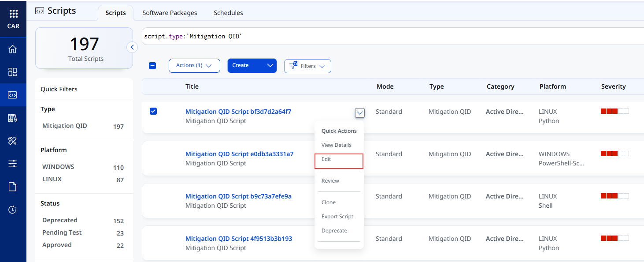The width and height of the screenshot is (644, 262).
Task: Open the Actions (1) dropdown
Action: tap(194, 66)
